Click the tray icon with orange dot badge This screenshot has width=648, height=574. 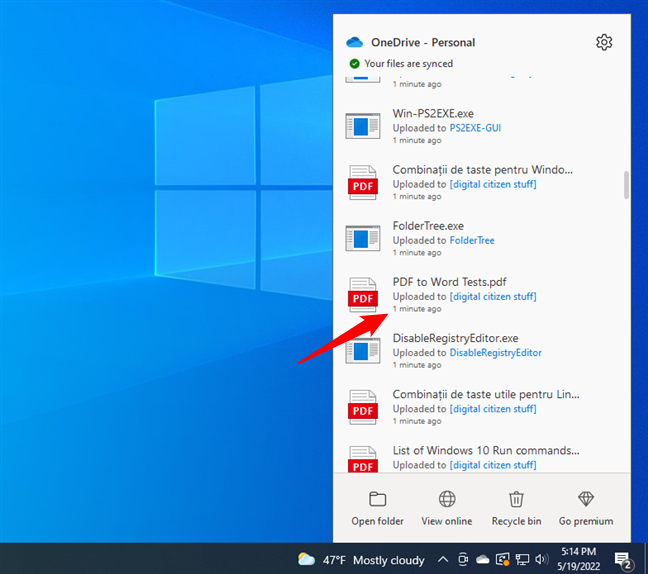[x=503, y=560]
